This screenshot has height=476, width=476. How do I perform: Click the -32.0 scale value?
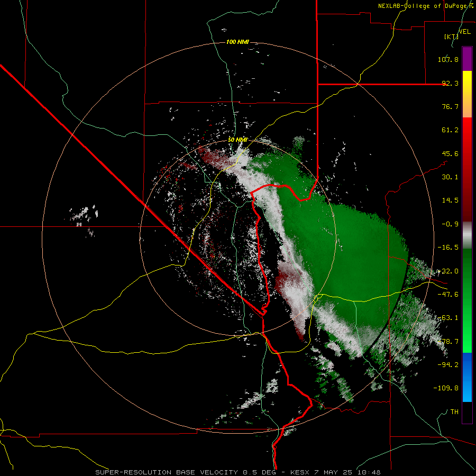pos(448,271)
